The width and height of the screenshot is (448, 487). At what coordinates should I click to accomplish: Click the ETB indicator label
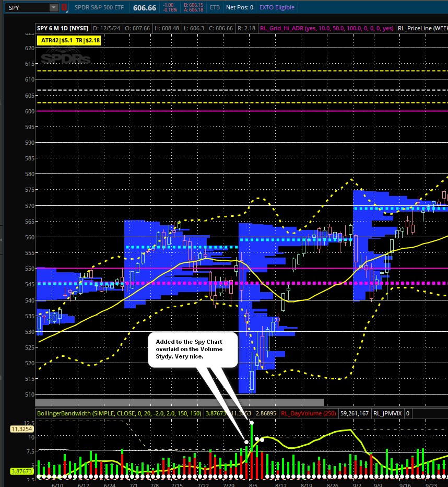[215, 8]
